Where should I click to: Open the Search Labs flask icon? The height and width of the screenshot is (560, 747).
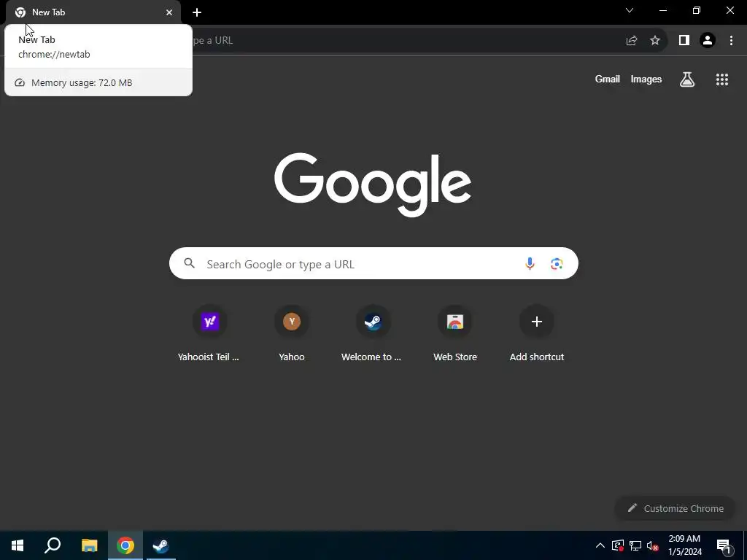(x=687, y=79)
